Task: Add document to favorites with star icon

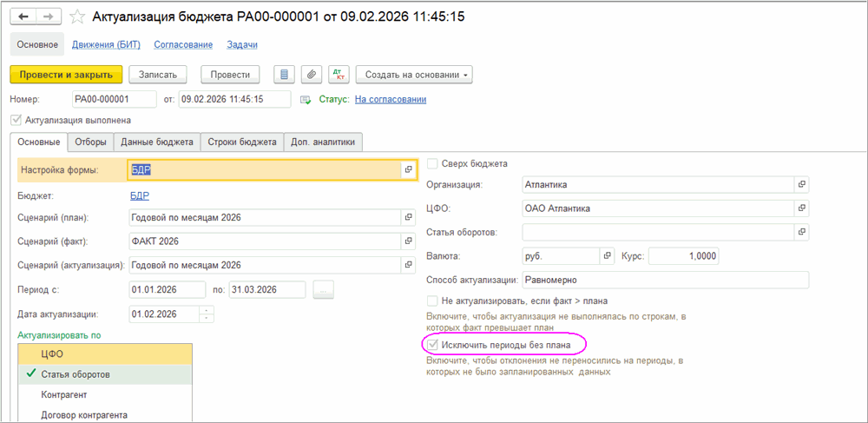Action: [x=77, y=17]
